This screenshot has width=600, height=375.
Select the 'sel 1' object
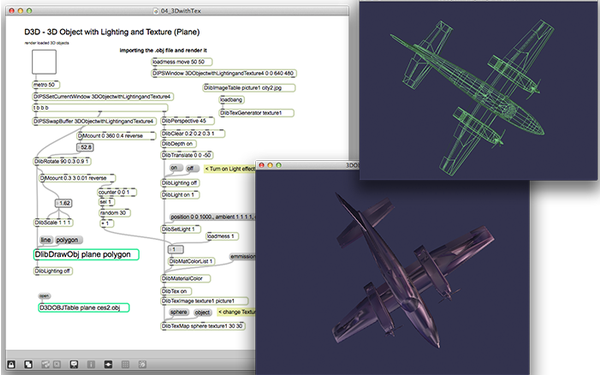tap(107, 202)
